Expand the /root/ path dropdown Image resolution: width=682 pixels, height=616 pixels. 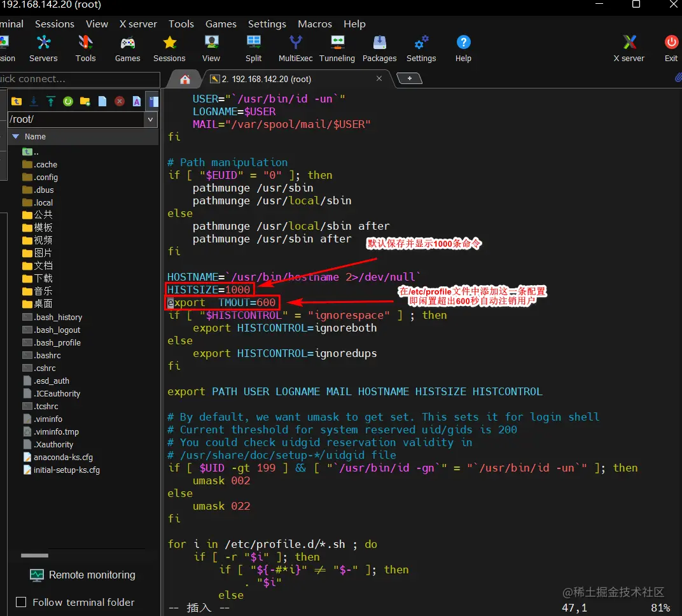coord(151,119)
